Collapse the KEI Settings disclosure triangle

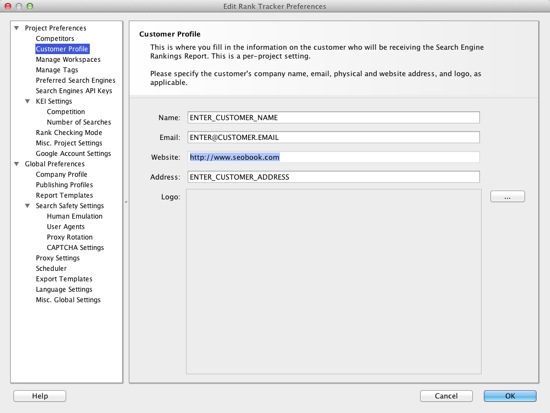click(27, 101)
